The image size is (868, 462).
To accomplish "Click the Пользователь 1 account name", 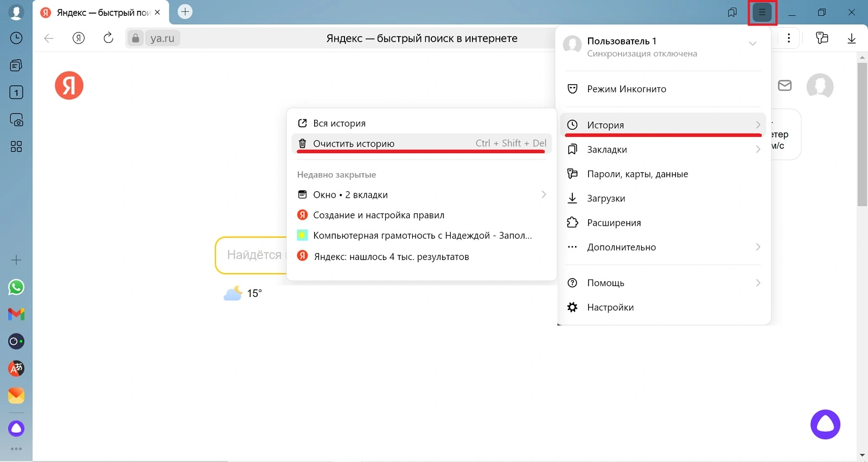I will point(622,41).
